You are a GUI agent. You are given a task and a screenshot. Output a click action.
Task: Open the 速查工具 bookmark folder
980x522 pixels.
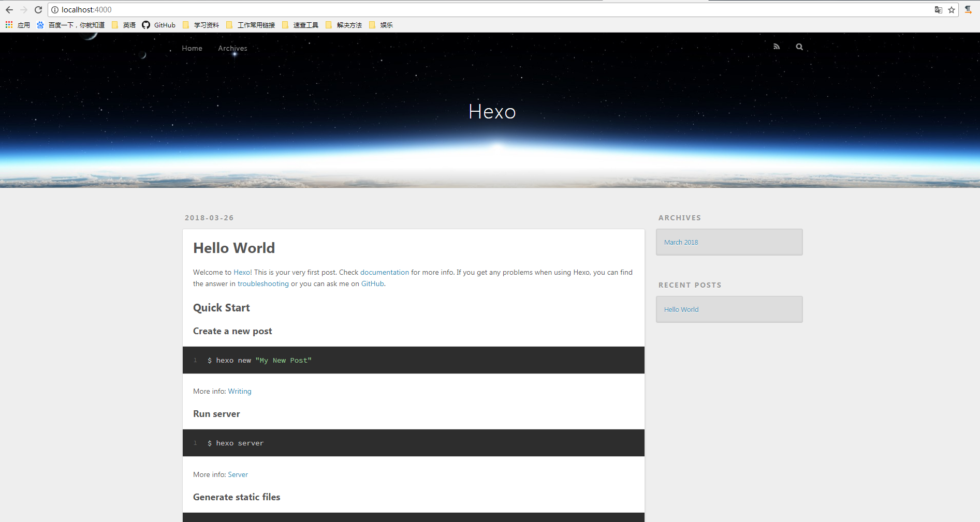click(x=300, y=25)
